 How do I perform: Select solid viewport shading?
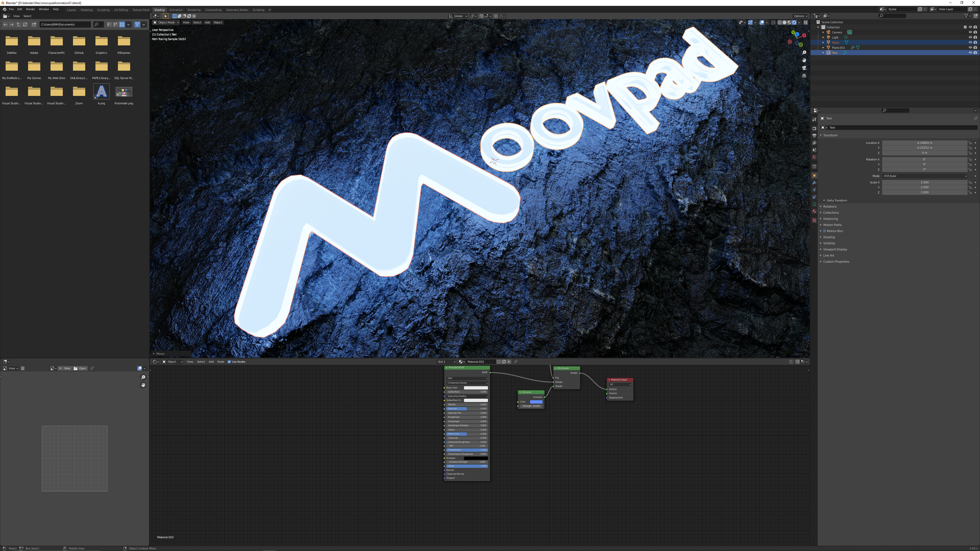[x=785, y=22]
